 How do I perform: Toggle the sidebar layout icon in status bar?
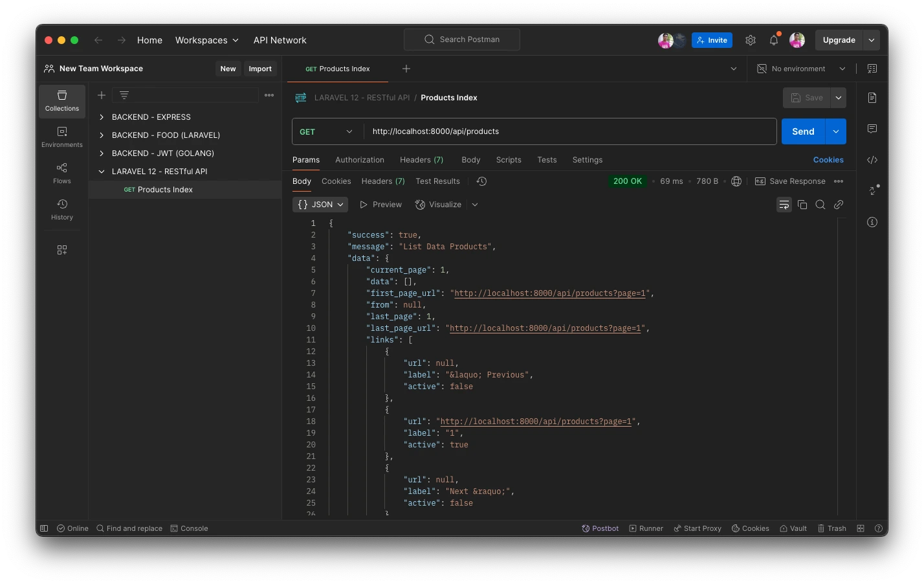click(x=44, y=528)
